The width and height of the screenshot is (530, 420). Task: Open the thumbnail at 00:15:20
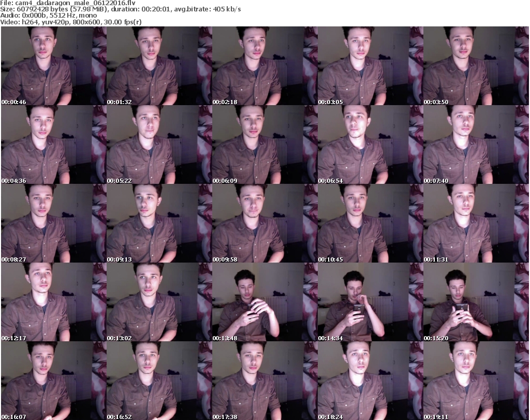(x=476, y=302)
